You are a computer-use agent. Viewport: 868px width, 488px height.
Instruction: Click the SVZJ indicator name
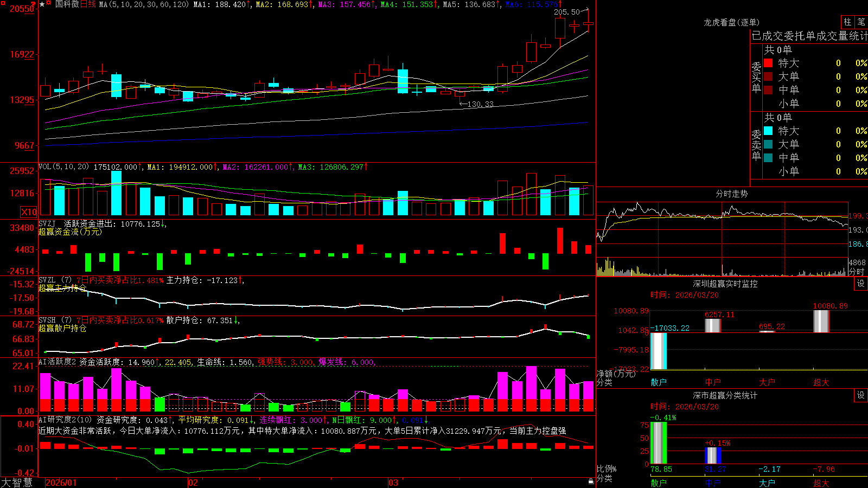pyautogui.click(x=48, y=223)
